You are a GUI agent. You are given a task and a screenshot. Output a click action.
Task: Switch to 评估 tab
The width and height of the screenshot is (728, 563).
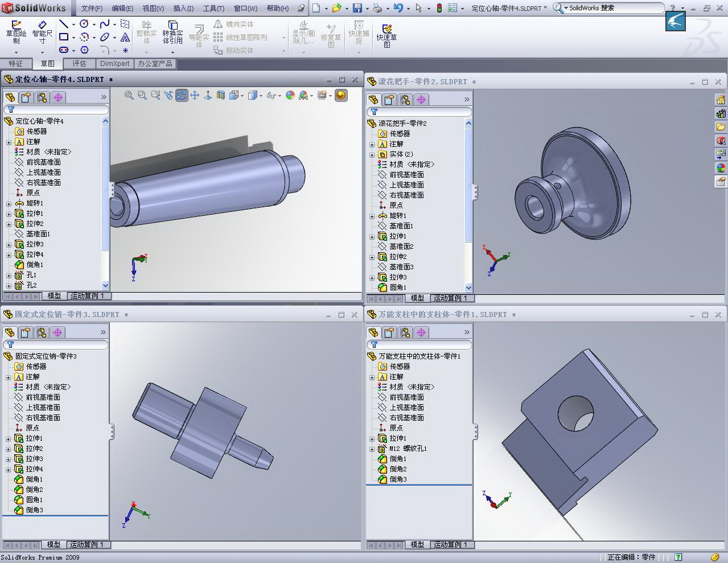tap(79, 64)
